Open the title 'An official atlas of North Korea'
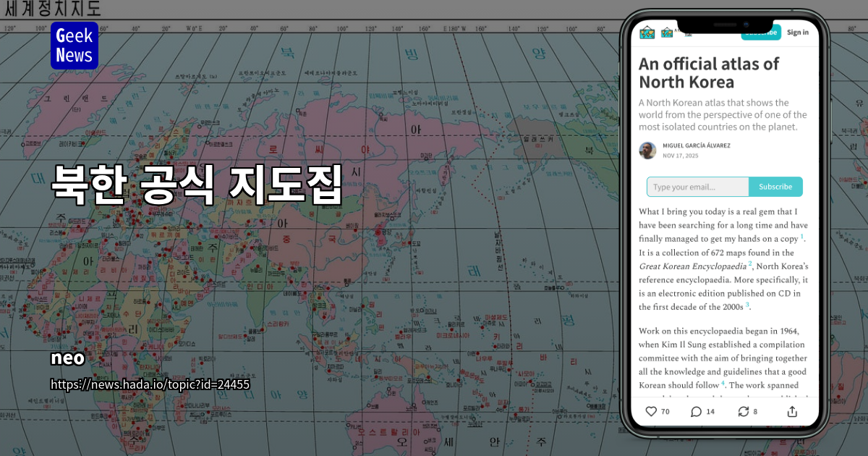The image size is (868, 456). [708, 72]
